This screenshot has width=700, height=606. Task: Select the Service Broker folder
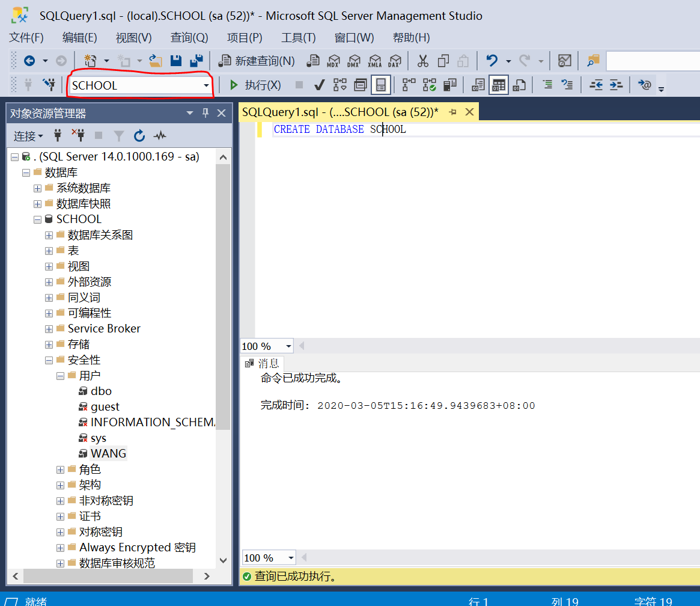click(104, 329)
